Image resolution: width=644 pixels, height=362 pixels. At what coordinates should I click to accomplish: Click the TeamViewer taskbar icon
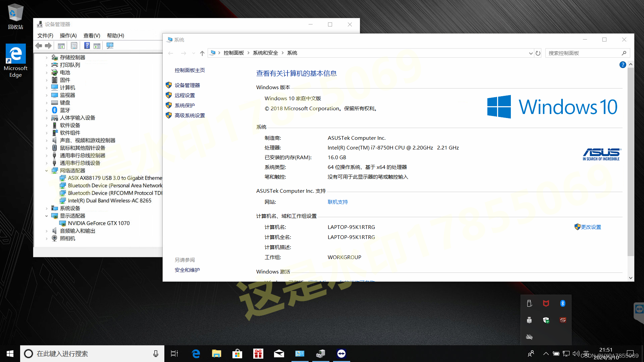pyautogui.click(x=341, y=354)
